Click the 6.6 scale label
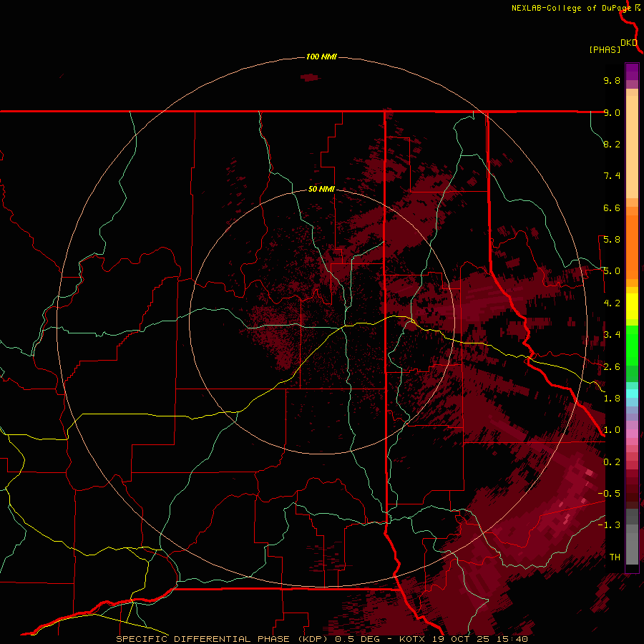This screenshot has height=644, width=644. (612, 208)
